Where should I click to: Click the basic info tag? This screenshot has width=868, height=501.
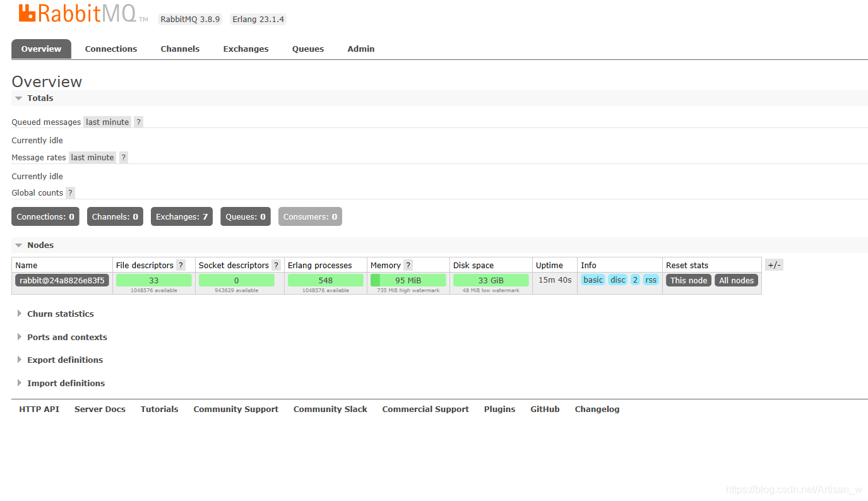[593, 280]
